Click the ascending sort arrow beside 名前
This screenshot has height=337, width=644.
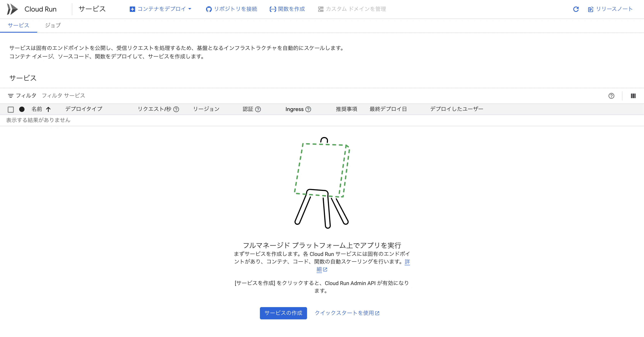click(48, 109)
